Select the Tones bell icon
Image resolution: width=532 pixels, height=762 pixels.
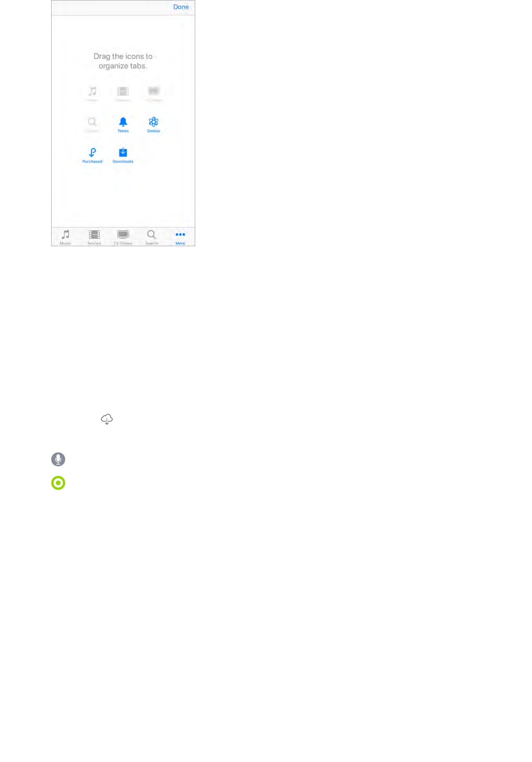pos(123,122)
